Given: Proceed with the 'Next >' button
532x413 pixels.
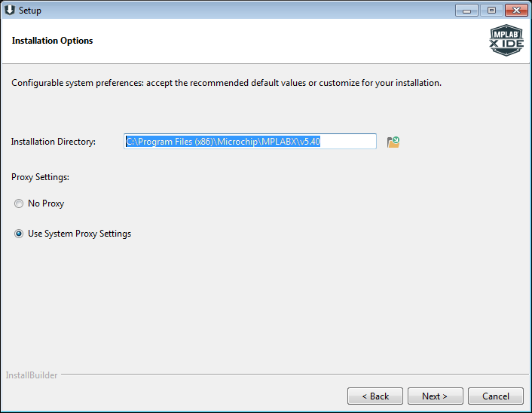Looking at the screenshot, I should tap(435, 396).
